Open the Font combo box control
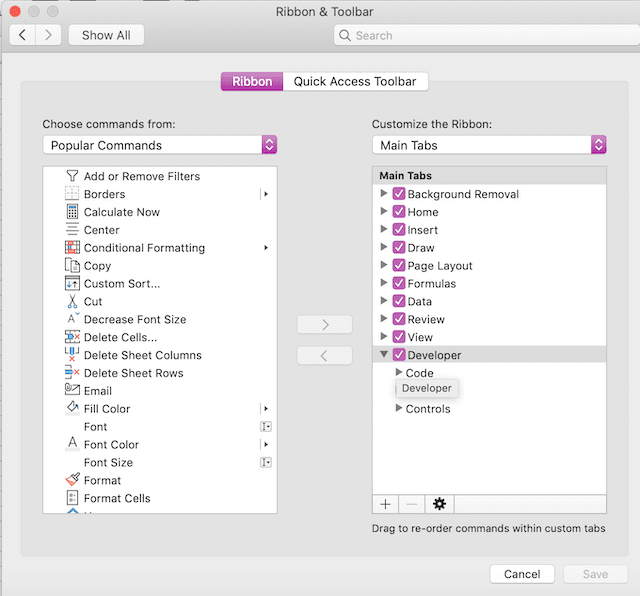The width and height of the screenshot is (640, 596). 266,427
